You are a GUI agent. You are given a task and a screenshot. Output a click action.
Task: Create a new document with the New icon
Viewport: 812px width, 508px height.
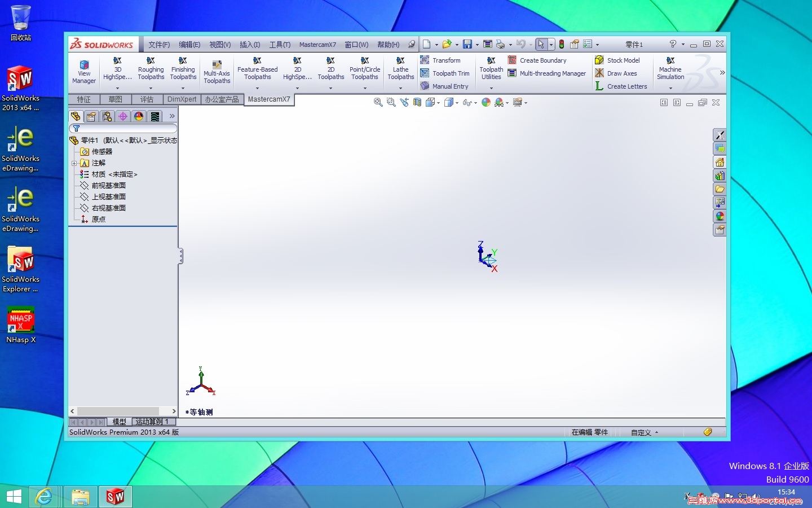(x=427, y=44)
